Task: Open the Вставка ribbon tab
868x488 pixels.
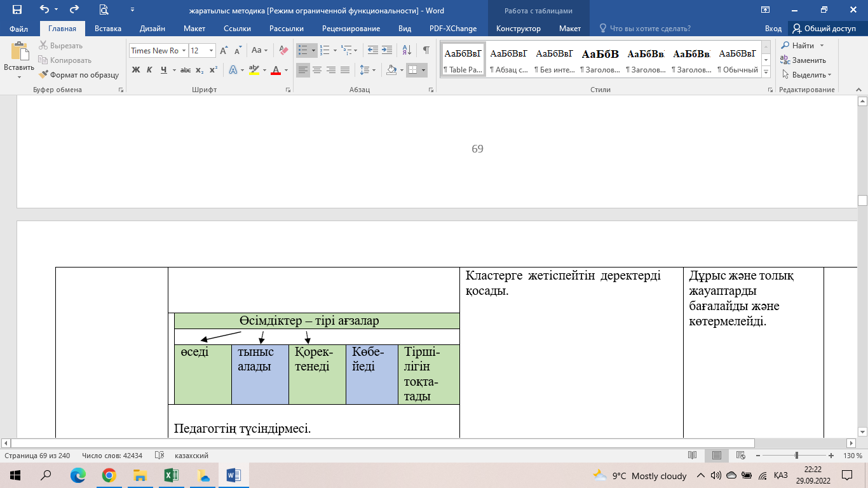Action: [x=108, y=29]
